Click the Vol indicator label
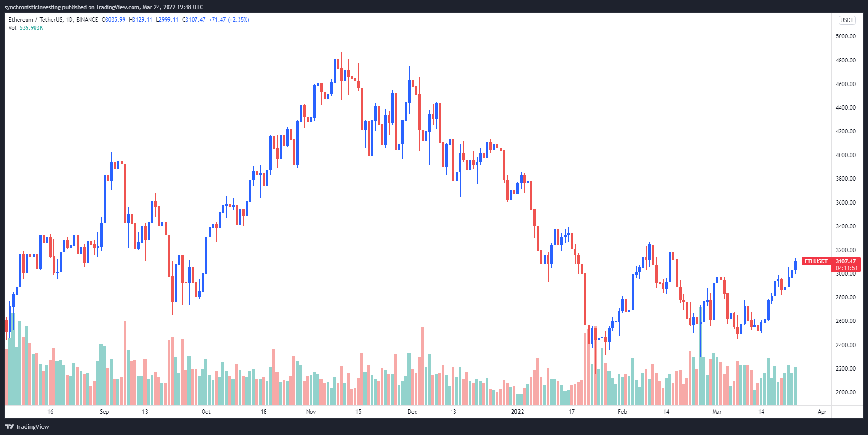The height and width of the screenshot is (435, 868). coord(12,28)
